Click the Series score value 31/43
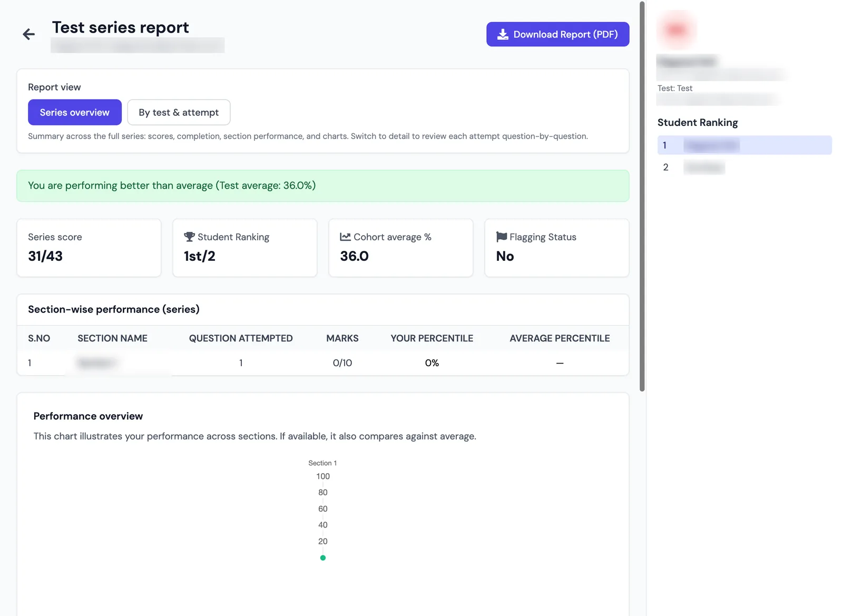Image resolution: width=843 pixels, height=616 pixels. (45, 256)
